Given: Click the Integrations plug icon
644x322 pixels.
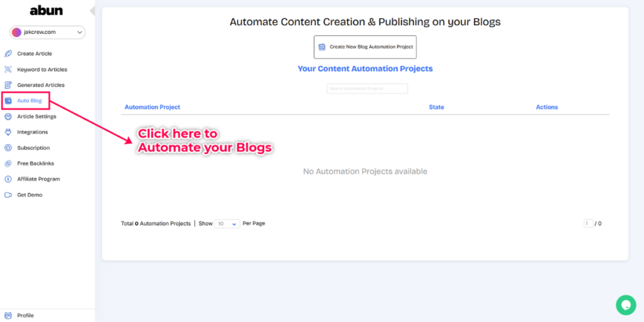Looking at the screenshot, I should pyautogui.click(x=8, y=132).
